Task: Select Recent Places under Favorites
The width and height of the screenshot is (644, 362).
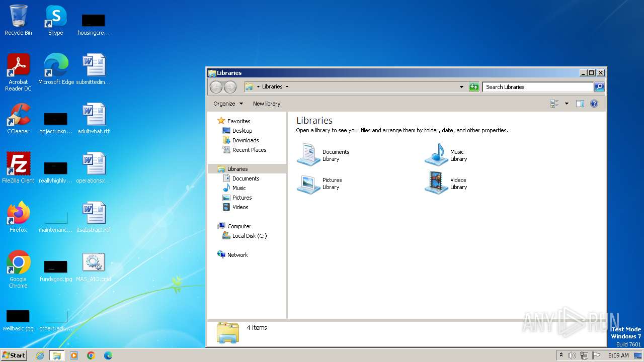Action: click(x=249, y=150)
